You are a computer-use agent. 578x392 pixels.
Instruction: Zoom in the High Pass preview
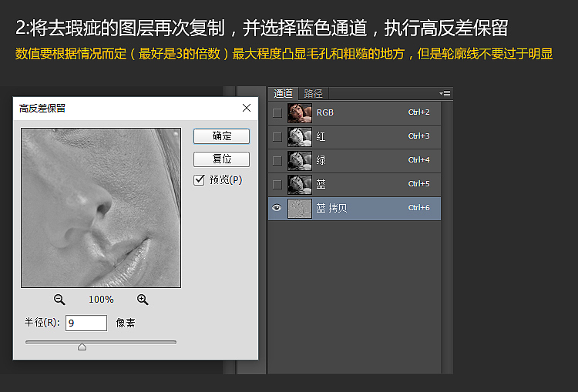[143, 299]
